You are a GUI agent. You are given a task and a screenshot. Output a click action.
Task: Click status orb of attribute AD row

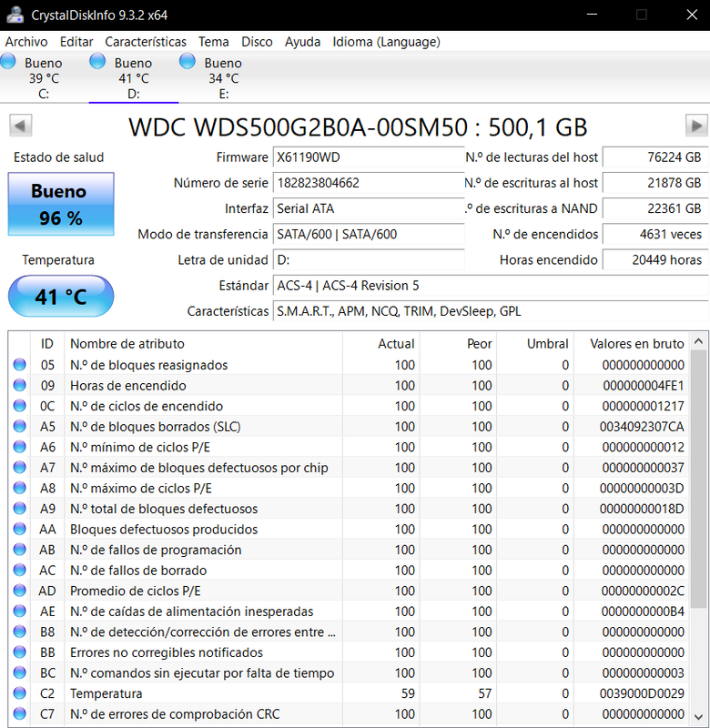click(x=19, y=591)
